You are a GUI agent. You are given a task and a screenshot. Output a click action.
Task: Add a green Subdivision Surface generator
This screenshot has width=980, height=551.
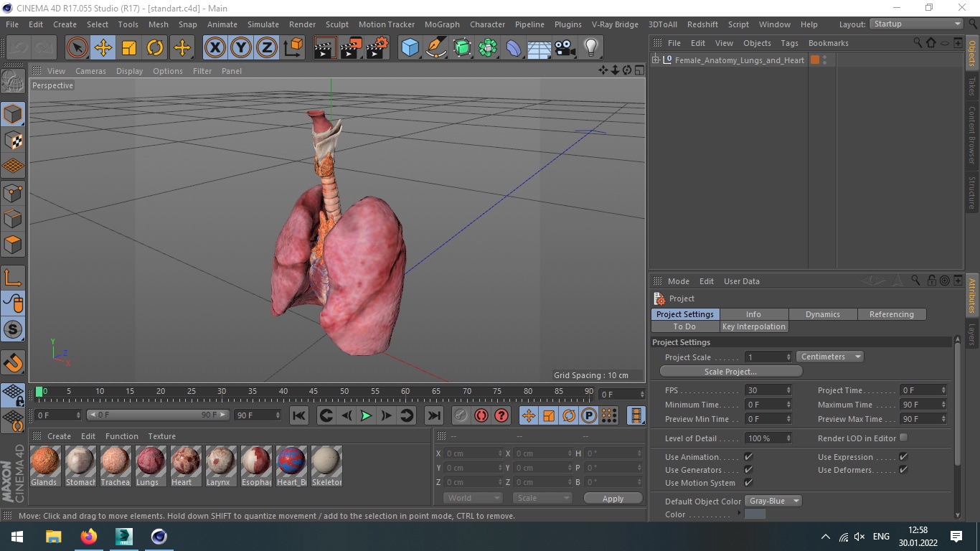462,48
